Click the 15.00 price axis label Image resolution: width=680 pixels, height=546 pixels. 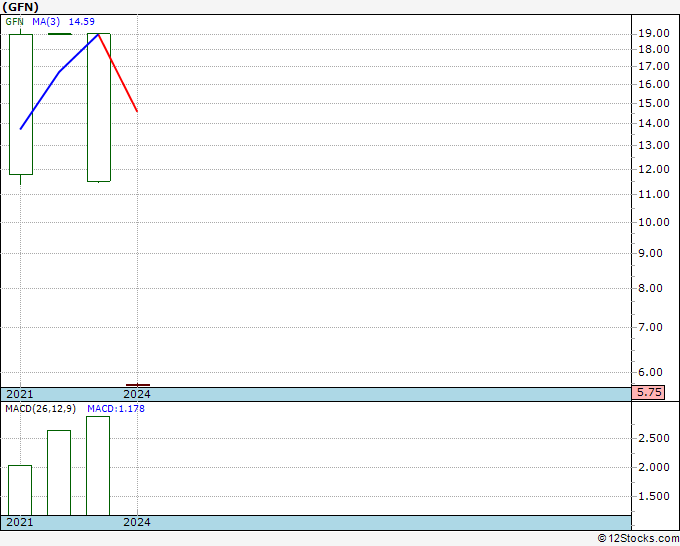[654, 103]
